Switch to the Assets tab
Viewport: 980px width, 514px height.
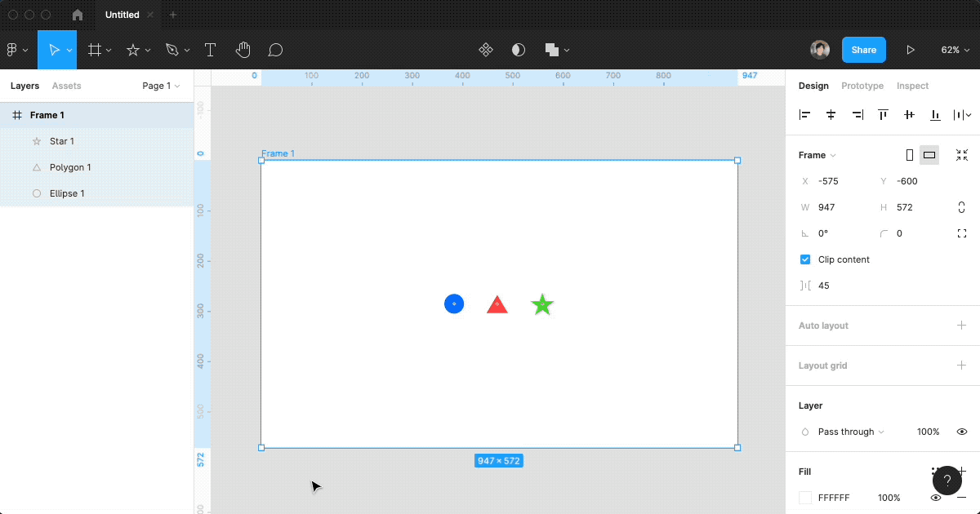click(66, 86)
